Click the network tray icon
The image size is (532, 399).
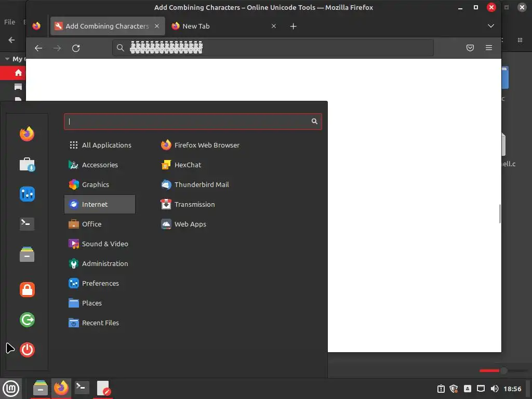(x=481, y=389)
